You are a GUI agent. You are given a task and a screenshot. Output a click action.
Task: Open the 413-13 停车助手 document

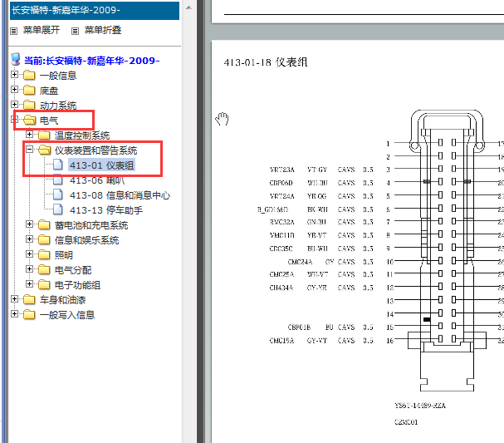(x=106, y=210)
